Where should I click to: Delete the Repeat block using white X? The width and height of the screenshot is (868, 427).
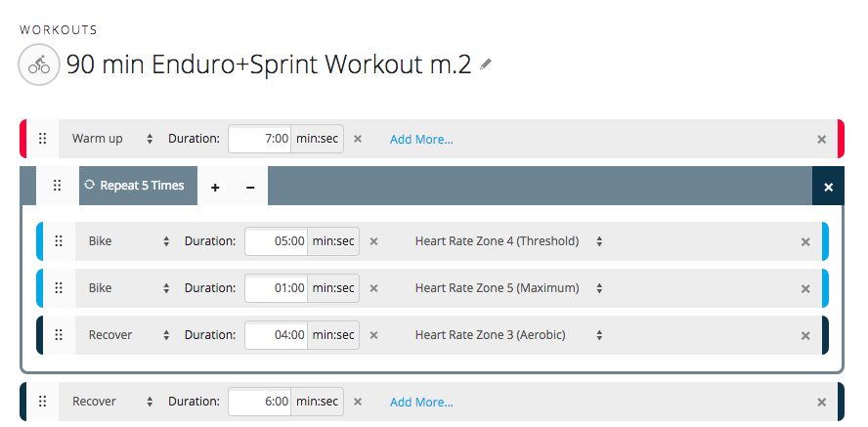tap(828, 187)
